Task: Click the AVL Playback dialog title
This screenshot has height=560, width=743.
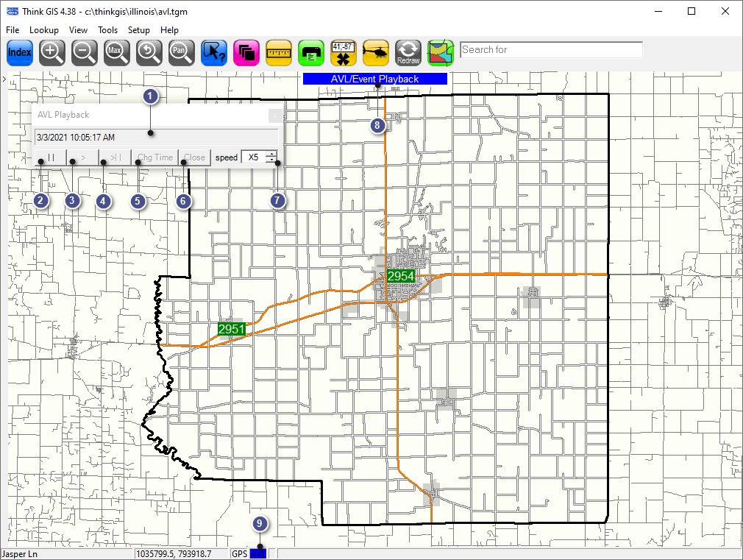Action: point(63,115)
